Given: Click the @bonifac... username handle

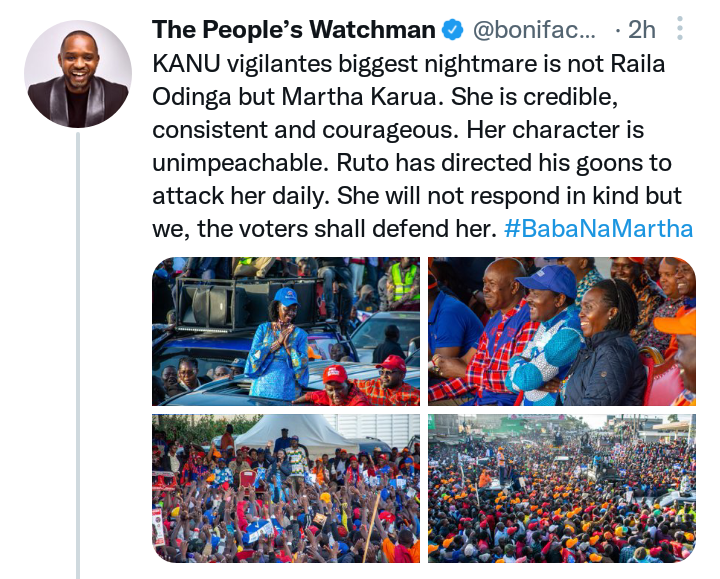Looking at the screenshot, I should coord(534,30).
